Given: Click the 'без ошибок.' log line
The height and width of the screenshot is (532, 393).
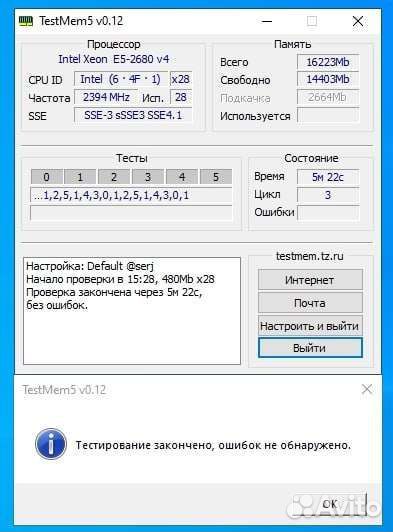Looking at the screenshot, I should pos(57,305).
